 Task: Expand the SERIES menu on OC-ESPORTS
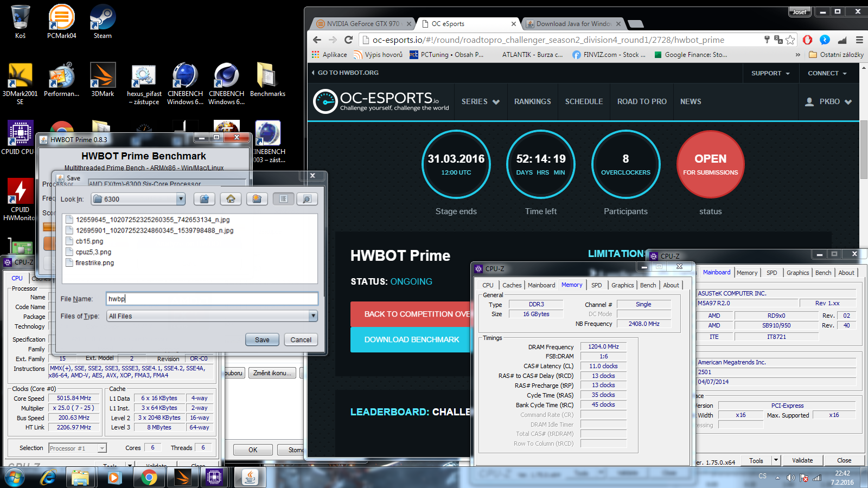point(480,101)
